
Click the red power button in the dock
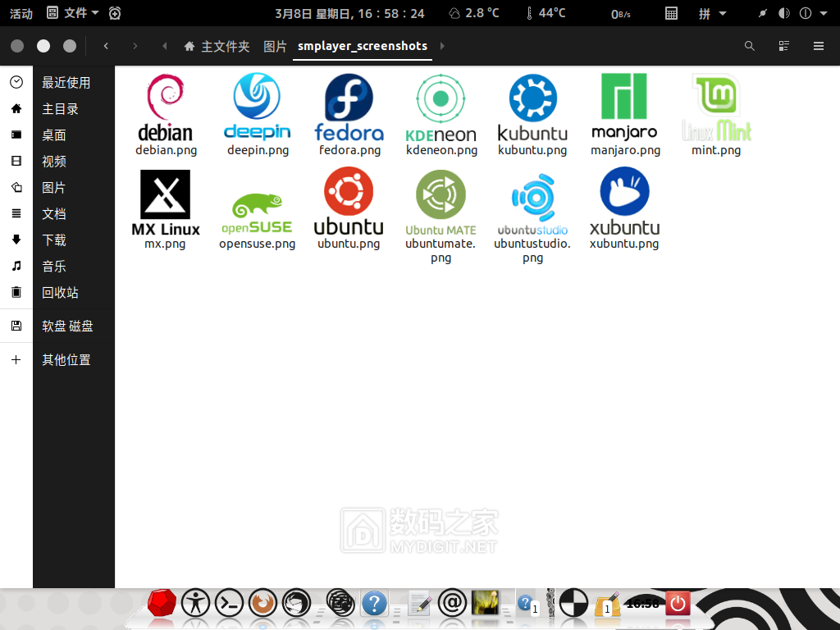pyautogui.click(x=678, y=603)
